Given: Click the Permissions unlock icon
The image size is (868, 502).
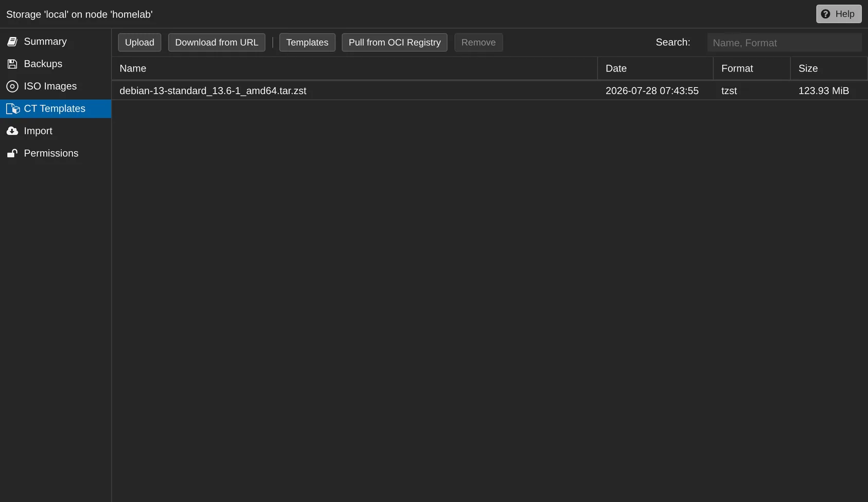Looking at the screenshot, I should (12, 153).
